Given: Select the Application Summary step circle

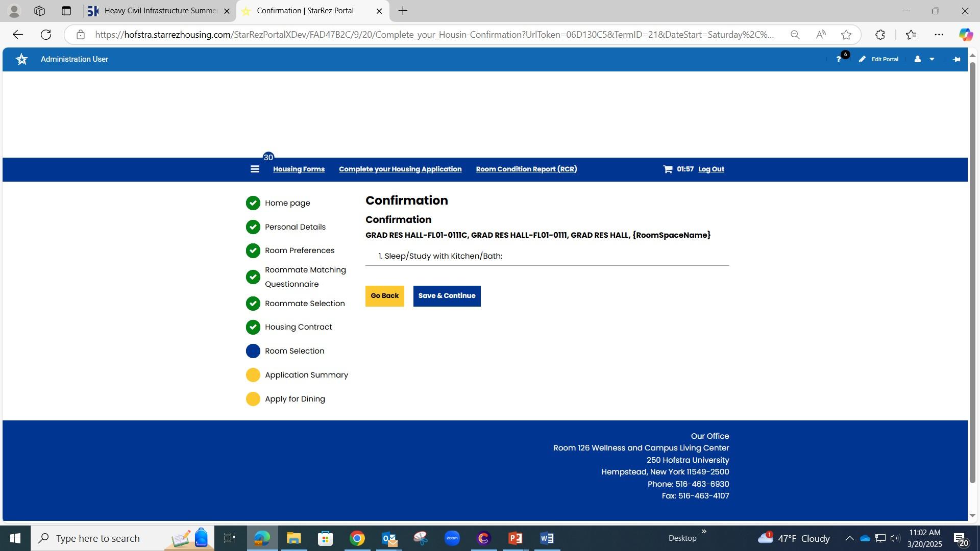Looking at the screenshot, I should click(x=253, y=375).
